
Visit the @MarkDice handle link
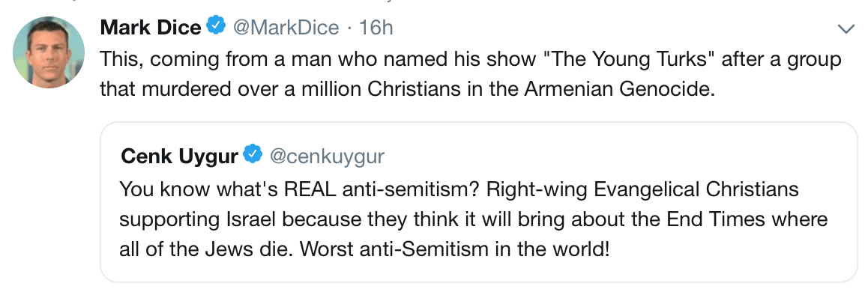[286, 27]
